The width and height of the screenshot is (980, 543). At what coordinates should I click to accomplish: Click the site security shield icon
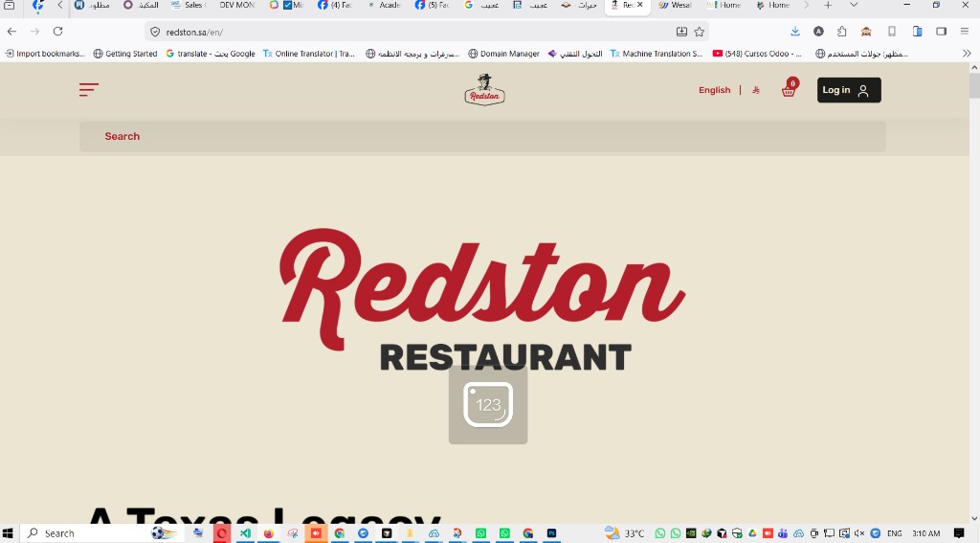pos(155,32)
